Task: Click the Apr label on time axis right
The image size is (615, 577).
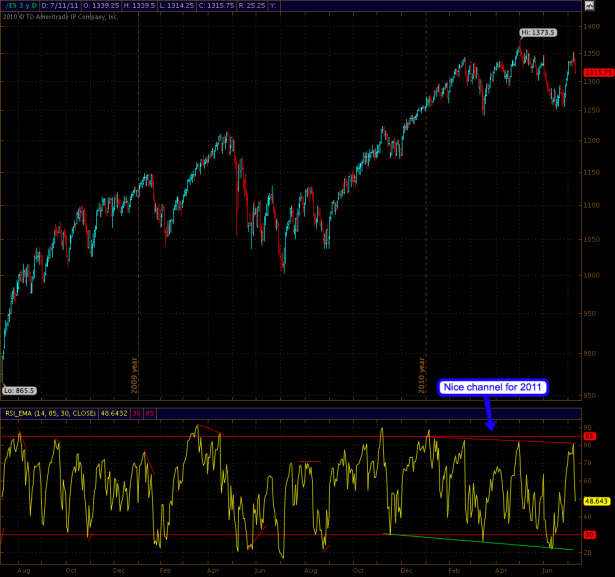Action: pyautogui.click(x=501, y=571)
